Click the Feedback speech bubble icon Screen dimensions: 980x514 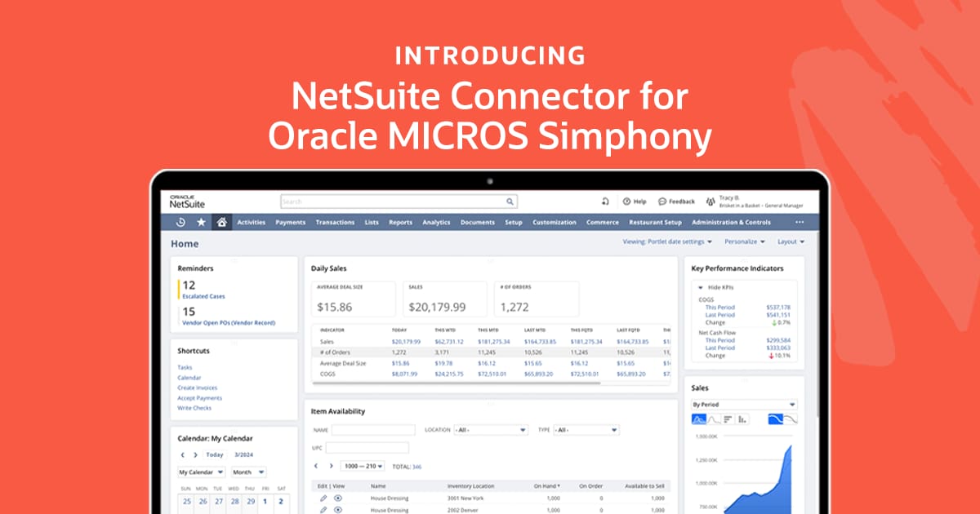pyautogui.click(x=662, y=202)
